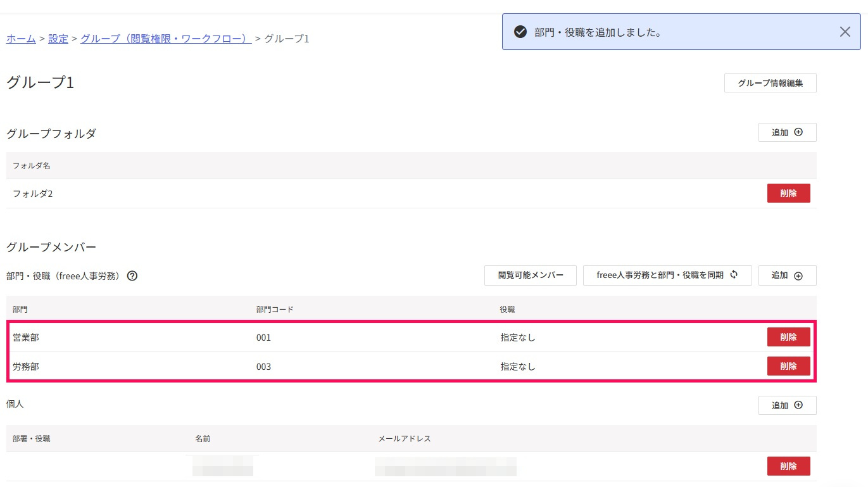Viewport: 868px width, 487px height.
Task: Select the 労務部 department cell
Action: (26, 367)
